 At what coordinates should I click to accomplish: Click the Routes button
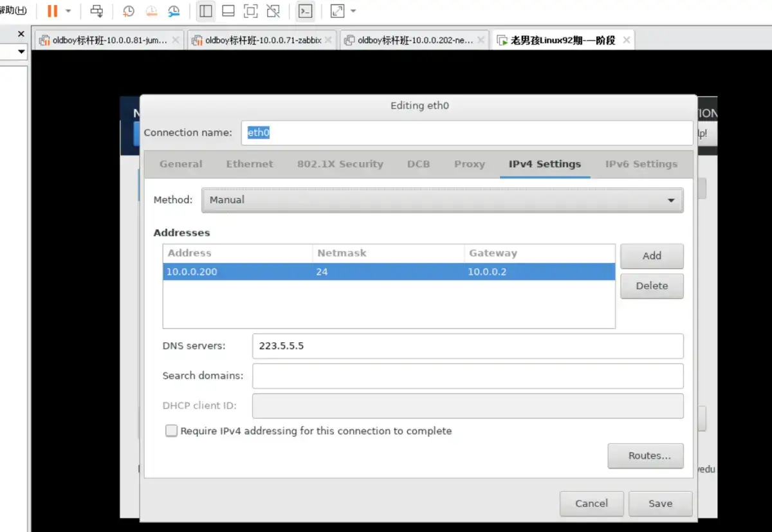[645, 455]
